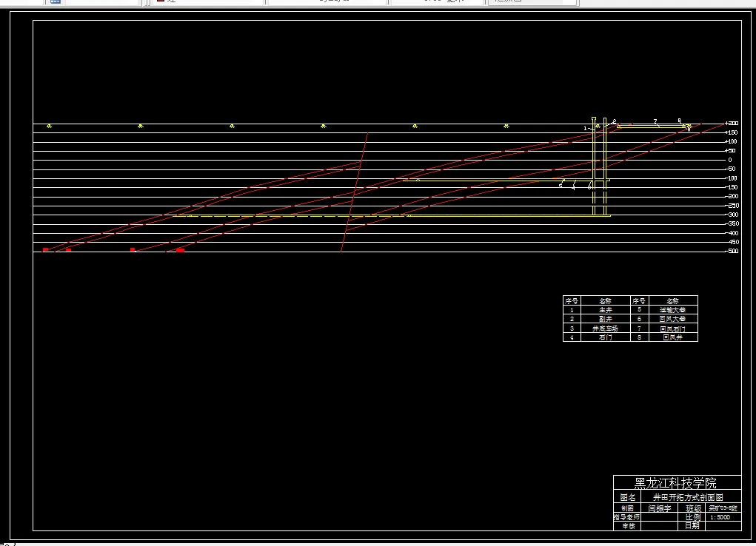
Task: Select legend entry 回风大巷
Action: coord(672,319)
